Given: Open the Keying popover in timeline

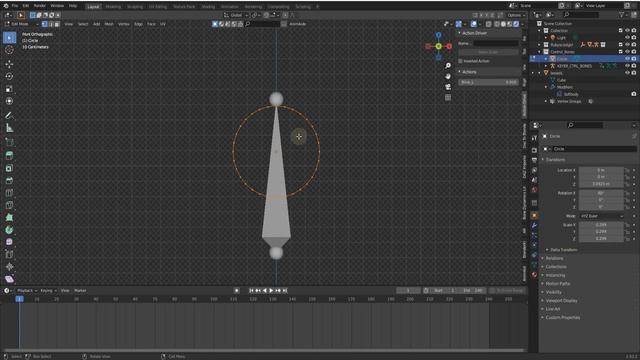Looking at the screenshot, I should tap(48, 291).
